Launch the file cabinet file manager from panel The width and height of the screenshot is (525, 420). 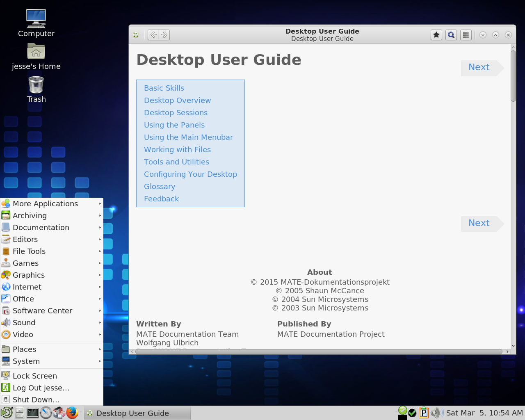click(20, 413)
